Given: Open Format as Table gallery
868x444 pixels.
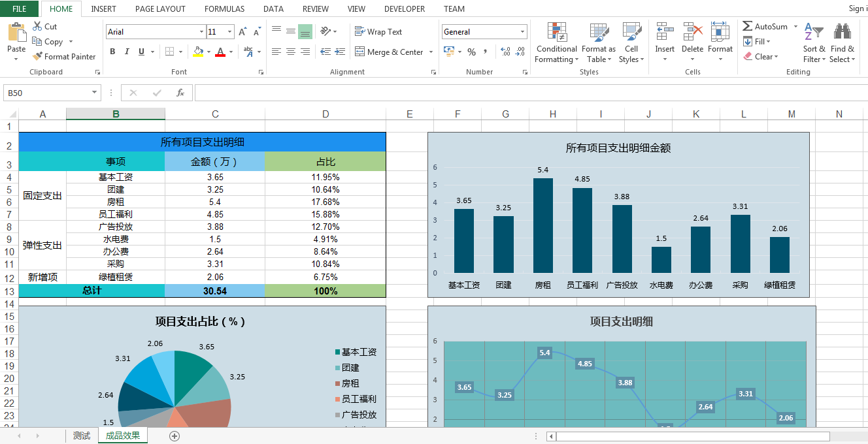Looking at the screenshot, I should click(599, 43).
